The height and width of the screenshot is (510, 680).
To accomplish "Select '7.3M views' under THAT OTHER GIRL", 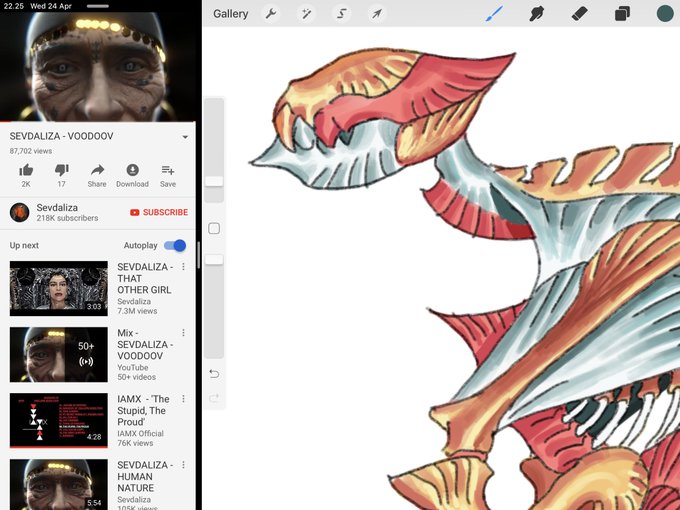I will click(x=137, y=311).
